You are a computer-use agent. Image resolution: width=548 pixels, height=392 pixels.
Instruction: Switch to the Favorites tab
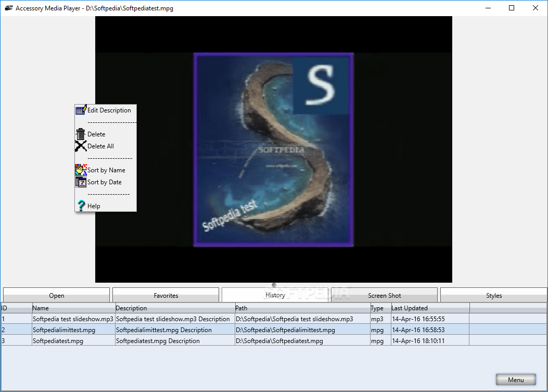[166, 295]
